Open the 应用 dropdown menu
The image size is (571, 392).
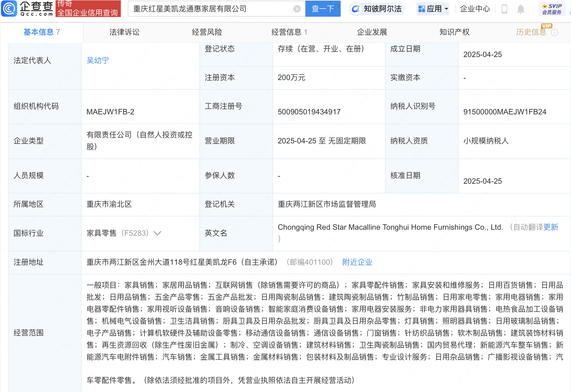[433, 9]
